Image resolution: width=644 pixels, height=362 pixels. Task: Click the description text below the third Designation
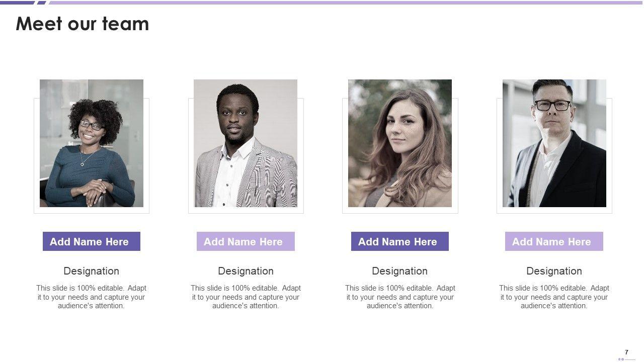tap(400, 297)
